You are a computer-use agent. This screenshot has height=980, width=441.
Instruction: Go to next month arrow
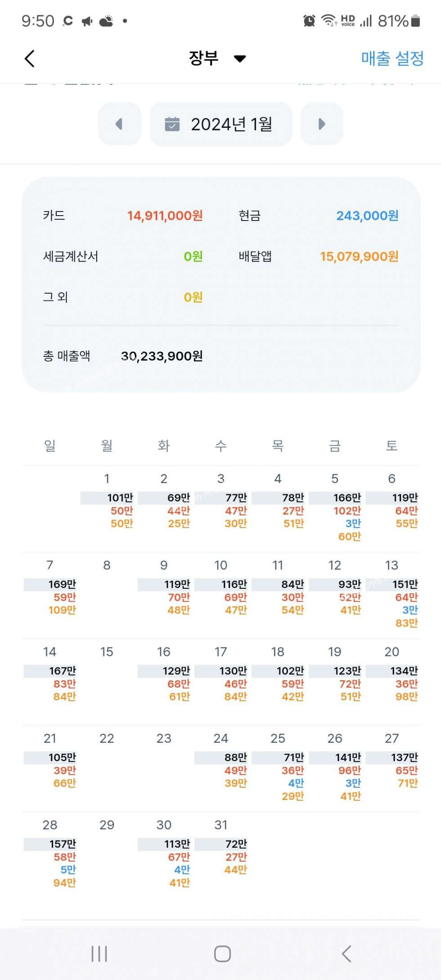pos(321,124)
